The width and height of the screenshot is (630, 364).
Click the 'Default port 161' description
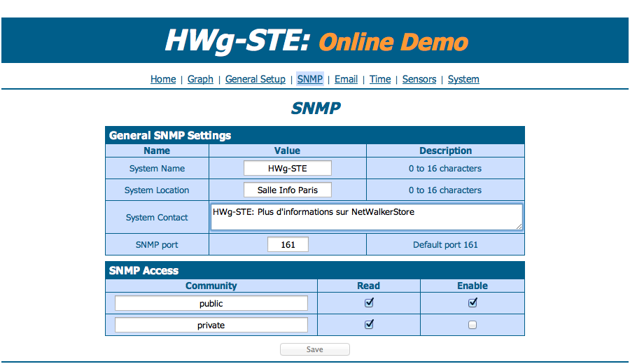pos(446,245)
